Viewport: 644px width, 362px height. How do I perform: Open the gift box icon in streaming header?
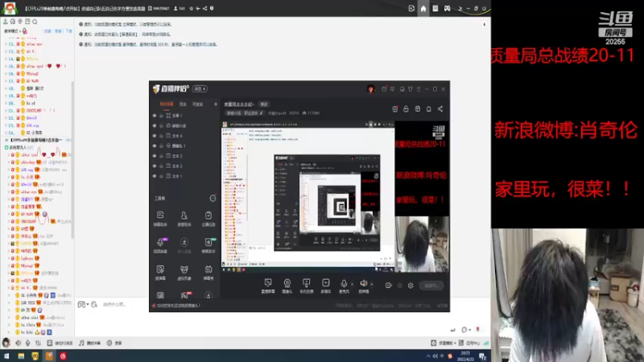[394, 109]
